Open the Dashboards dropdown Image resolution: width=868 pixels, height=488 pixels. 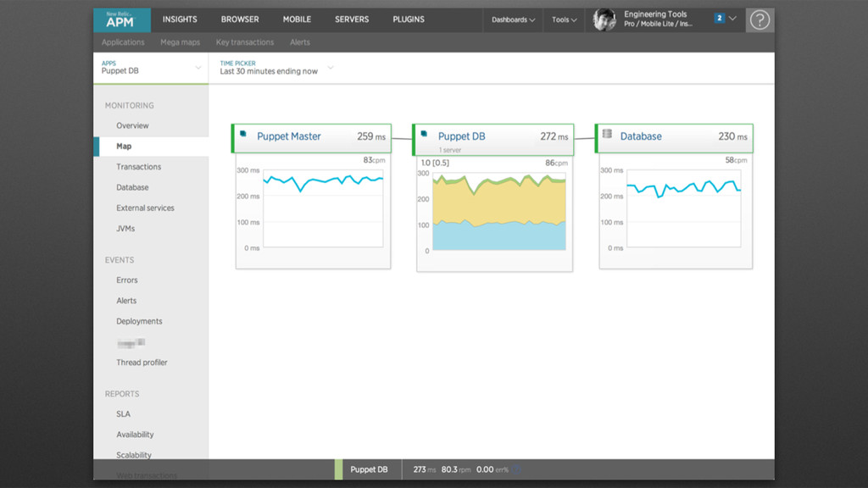coord(513,20)
